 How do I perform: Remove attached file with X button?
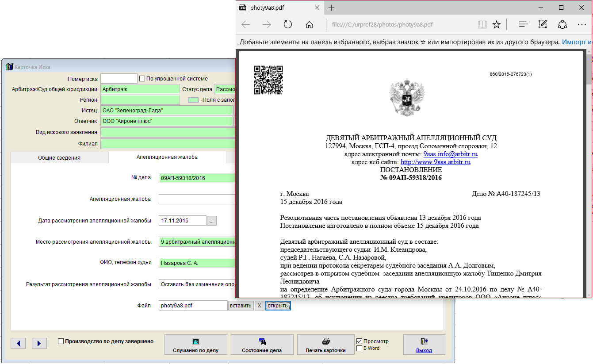(x=260, y=306)
